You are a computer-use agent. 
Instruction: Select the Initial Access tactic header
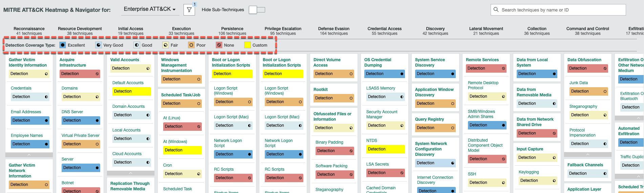[131, 31]
